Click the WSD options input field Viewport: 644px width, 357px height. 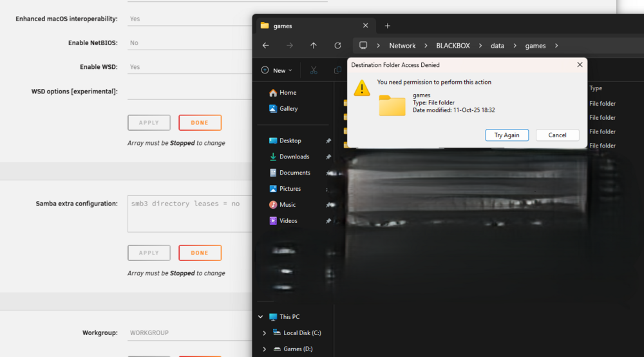(190, 92)
